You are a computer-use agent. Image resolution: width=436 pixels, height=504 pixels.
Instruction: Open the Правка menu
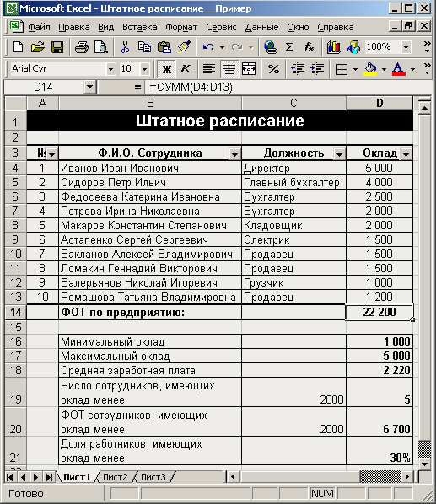tap(74, 27)
